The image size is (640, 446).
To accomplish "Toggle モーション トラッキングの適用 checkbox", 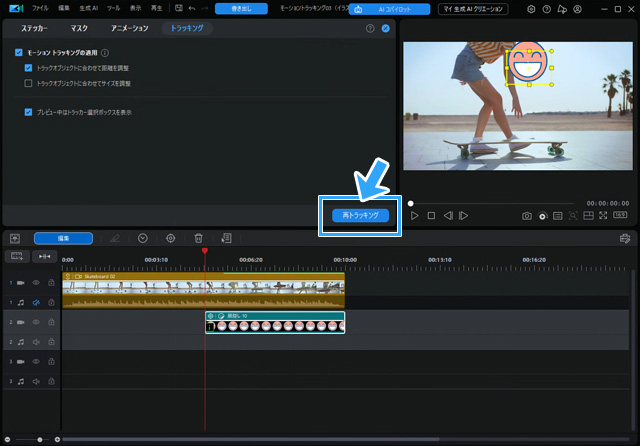I will coord(19,52).
